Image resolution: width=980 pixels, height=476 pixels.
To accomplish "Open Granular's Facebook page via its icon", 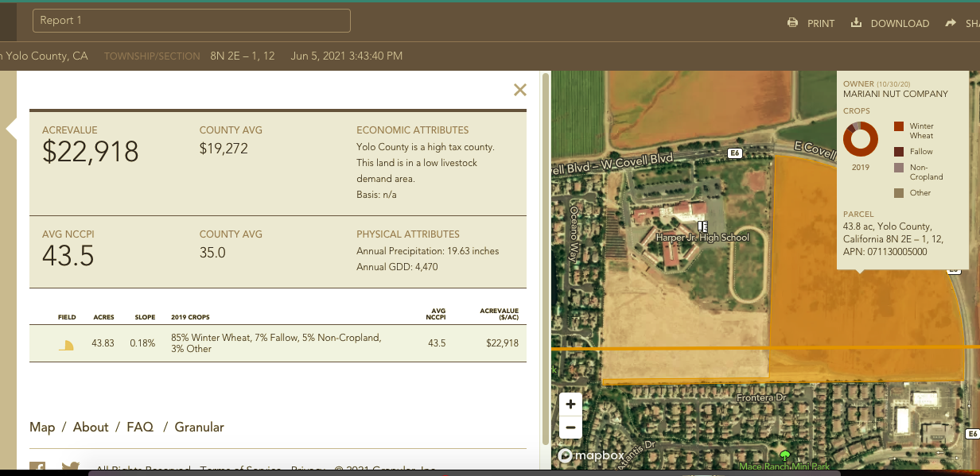I will (x=38, y=469).
